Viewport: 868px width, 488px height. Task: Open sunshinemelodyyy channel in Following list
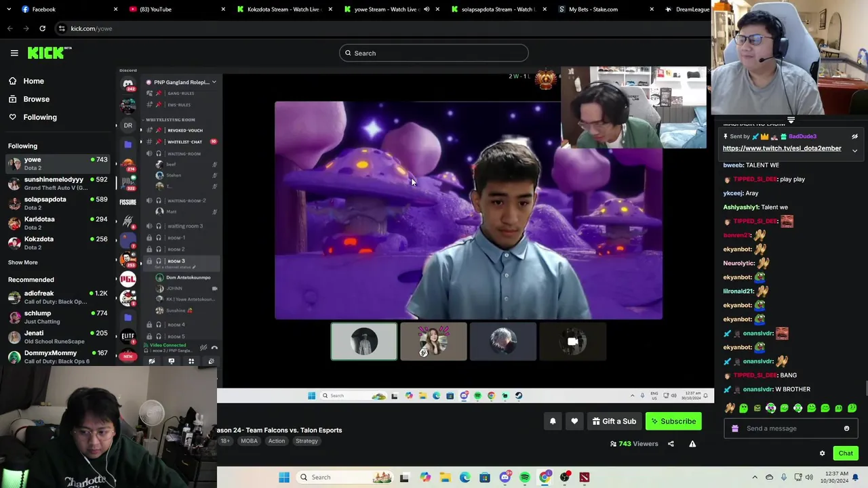[x=58, y=183]
